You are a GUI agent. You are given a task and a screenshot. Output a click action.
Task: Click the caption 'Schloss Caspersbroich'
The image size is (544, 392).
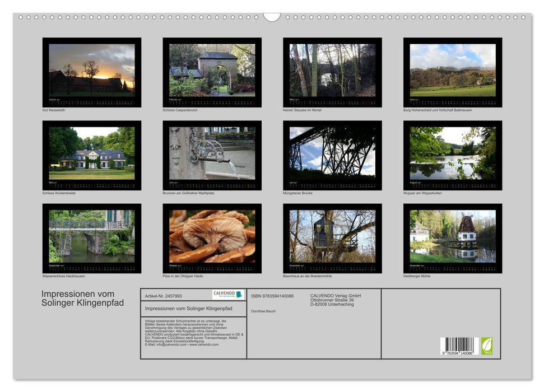[180, 110]
